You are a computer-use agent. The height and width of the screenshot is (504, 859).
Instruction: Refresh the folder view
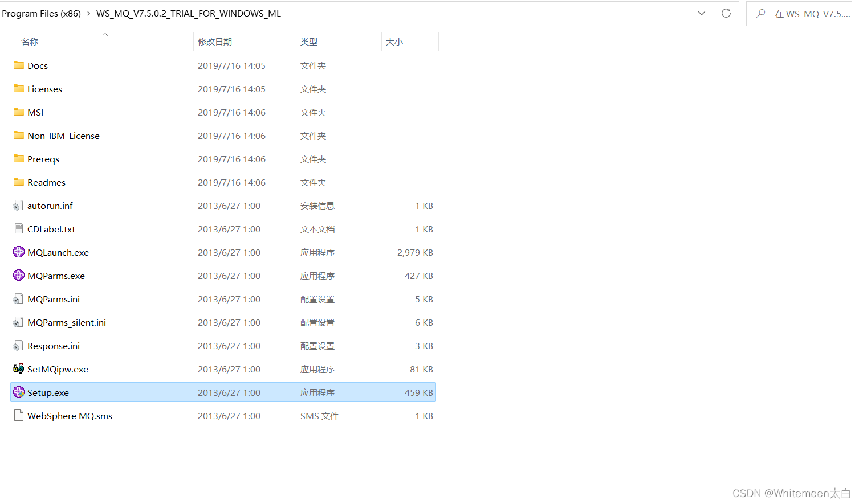coord(726,13)
